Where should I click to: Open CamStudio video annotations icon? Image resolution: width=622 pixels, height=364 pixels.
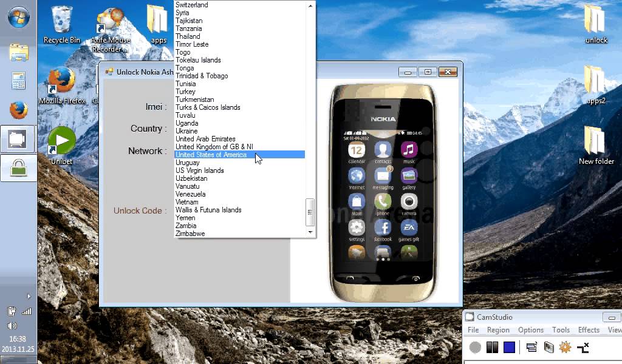coord(549,348)
